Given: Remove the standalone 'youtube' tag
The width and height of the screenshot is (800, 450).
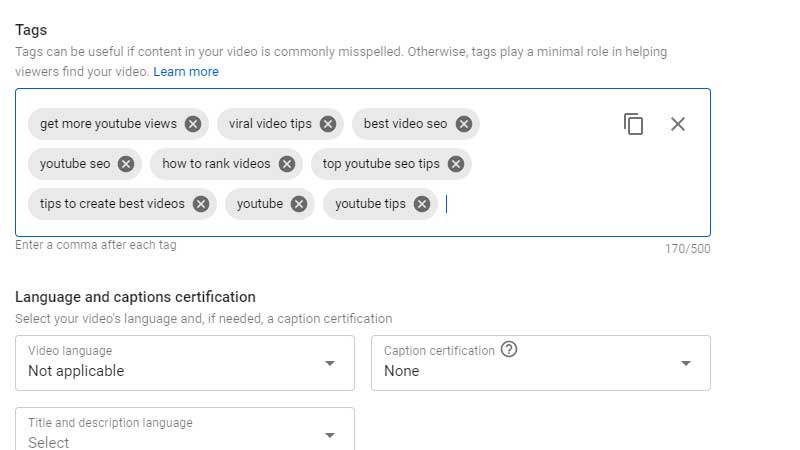Looking at the screenshot, I should coord(299,204).
